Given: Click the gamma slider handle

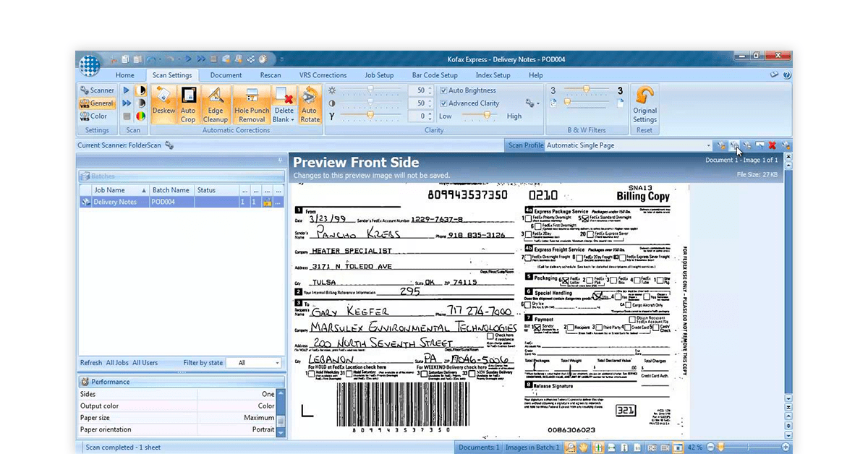Looking at the screenshot, I should pos(370,116).
